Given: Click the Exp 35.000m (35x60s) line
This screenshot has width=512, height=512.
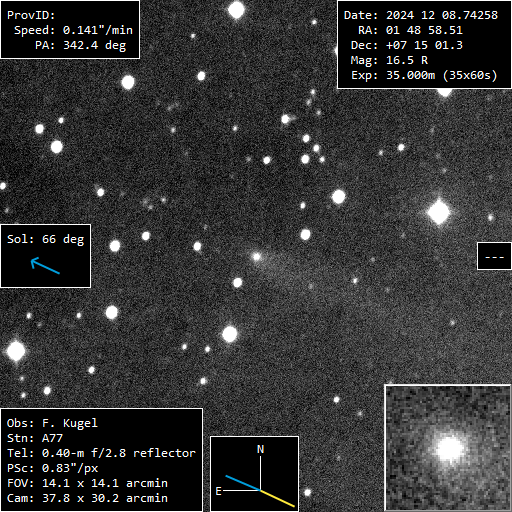Looking at the screenshot, I should pos(424,75).
